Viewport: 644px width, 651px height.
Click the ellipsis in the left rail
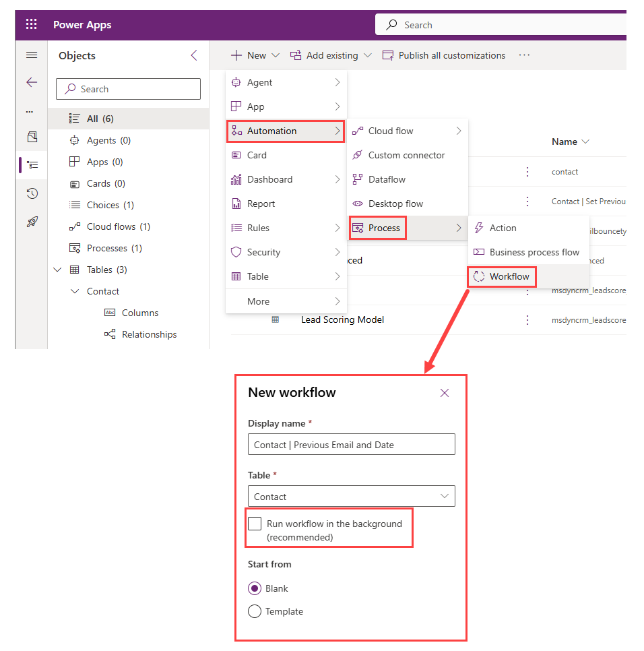click(30, 112)
